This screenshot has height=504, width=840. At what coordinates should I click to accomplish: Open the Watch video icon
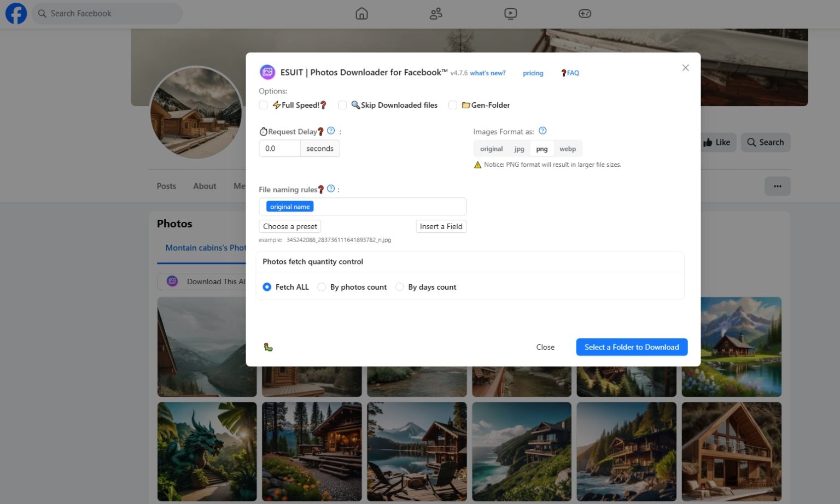pos(510,13)
